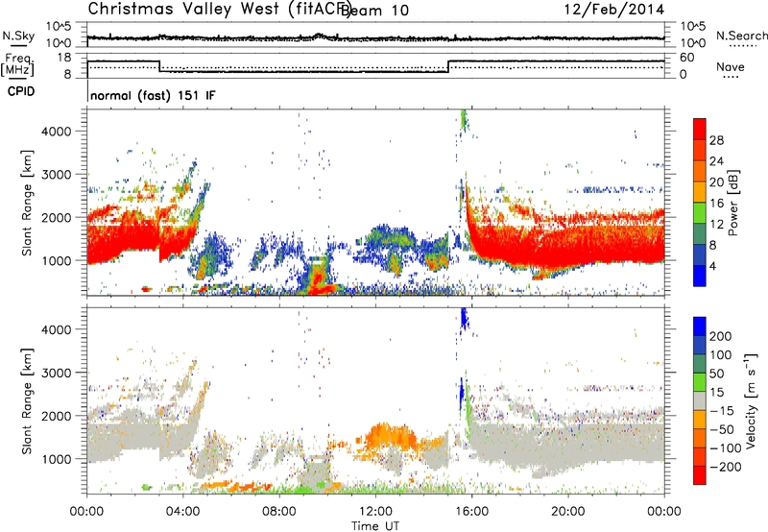Click the 60 tick on Nave axis
The width and height of the screenshot is (768, 532).
coord(686,58)
